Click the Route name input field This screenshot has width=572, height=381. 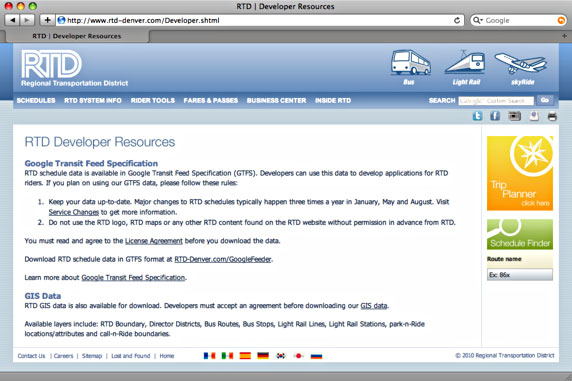coord(520,274)
